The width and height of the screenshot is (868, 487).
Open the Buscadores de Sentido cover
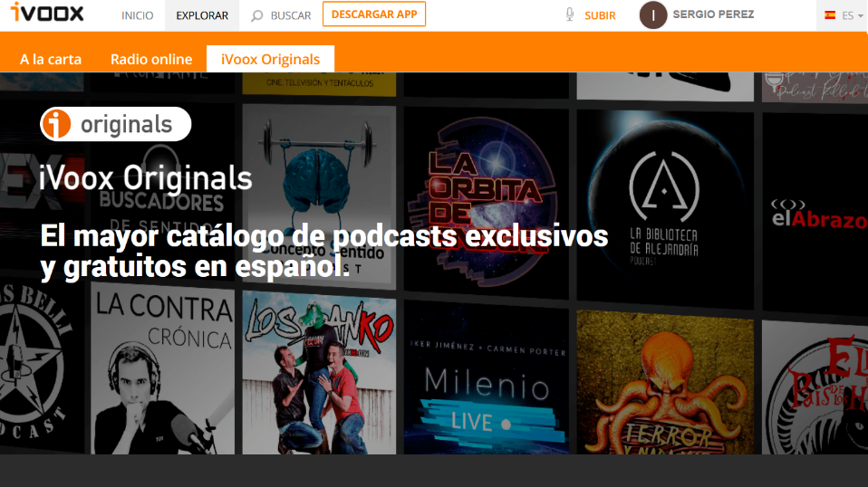pyautogui.click(x=161, y=191)
